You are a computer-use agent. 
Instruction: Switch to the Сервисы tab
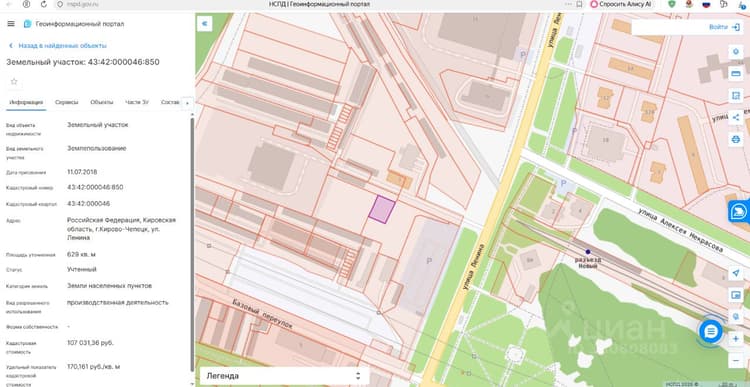(66, 102)
